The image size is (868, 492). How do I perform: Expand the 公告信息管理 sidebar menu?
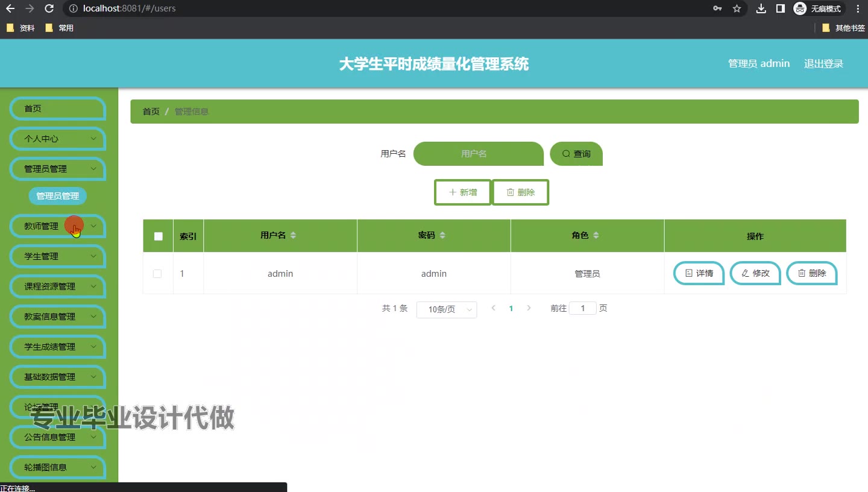point(58,437)
